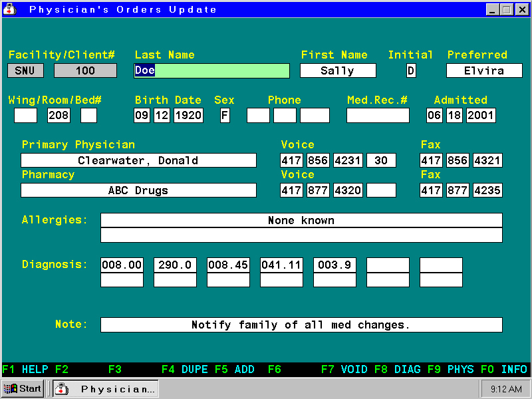Click the birth day field 12
This screenshot has height=399, width=532.
[x=162, y=115]
